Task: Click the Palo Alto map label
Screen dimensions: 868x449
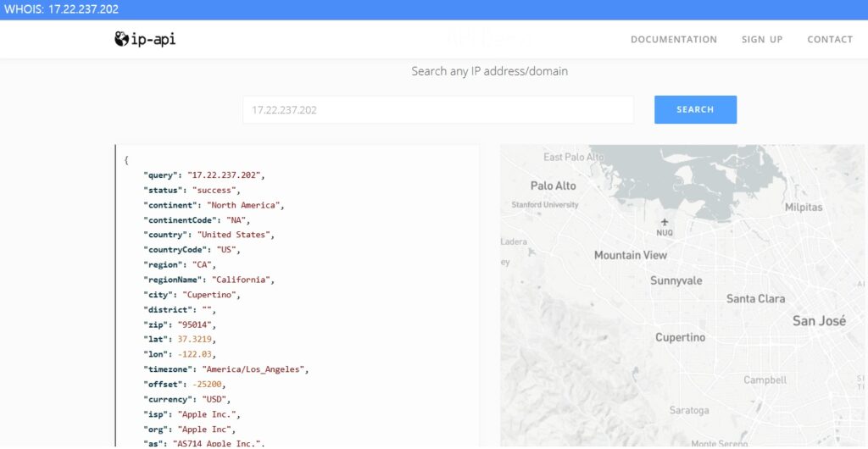Action: (x=553, y=186)
